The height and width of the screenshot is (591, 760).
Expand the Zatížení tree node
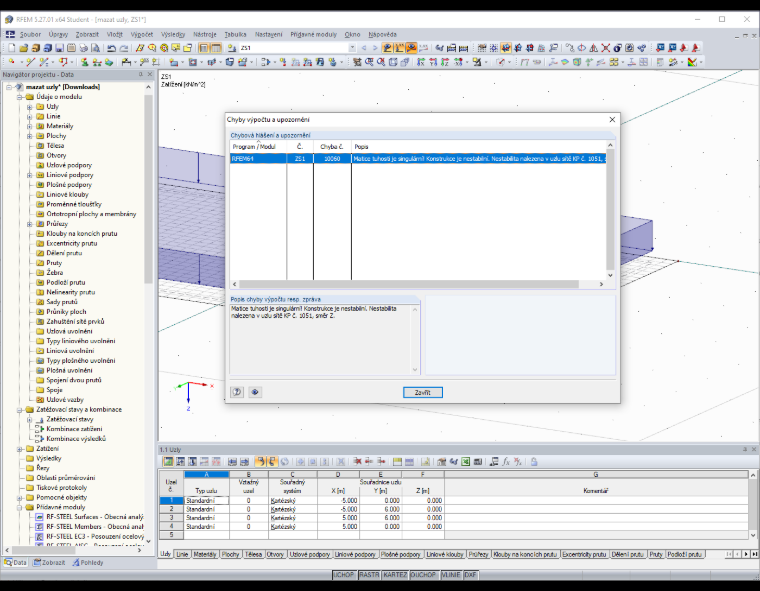click(20, 449)
